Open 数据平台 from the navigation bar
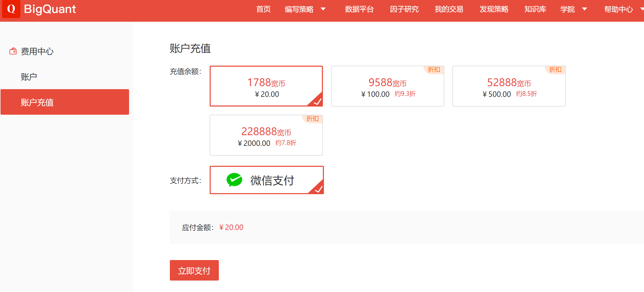644x292 pixels. click(359, 9)
